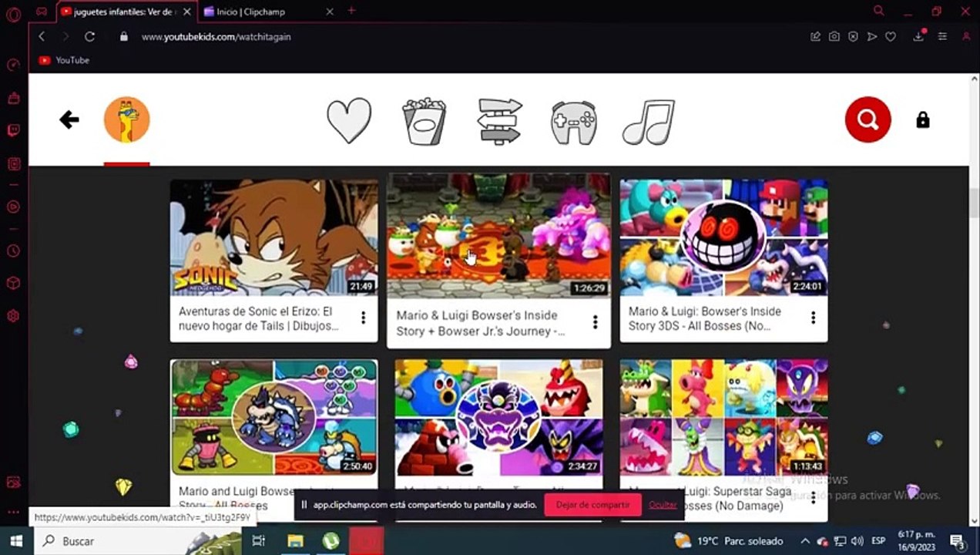Click the tab search magnifier icon
Screen dimensions: 980x555
[x=879, y=11]
